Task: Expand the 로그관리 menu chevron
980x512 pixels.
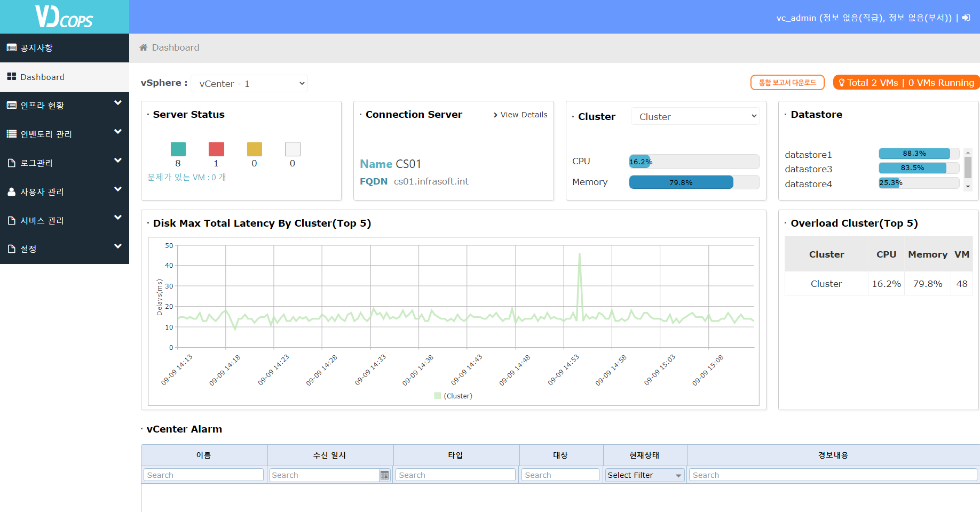Action: 118,161
